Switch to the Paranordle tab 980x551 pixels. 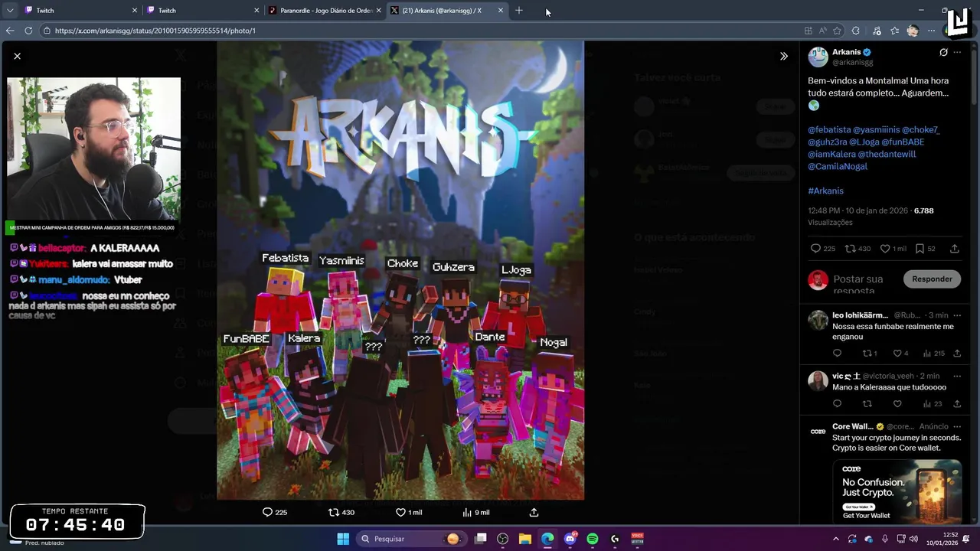click(325, 11)
